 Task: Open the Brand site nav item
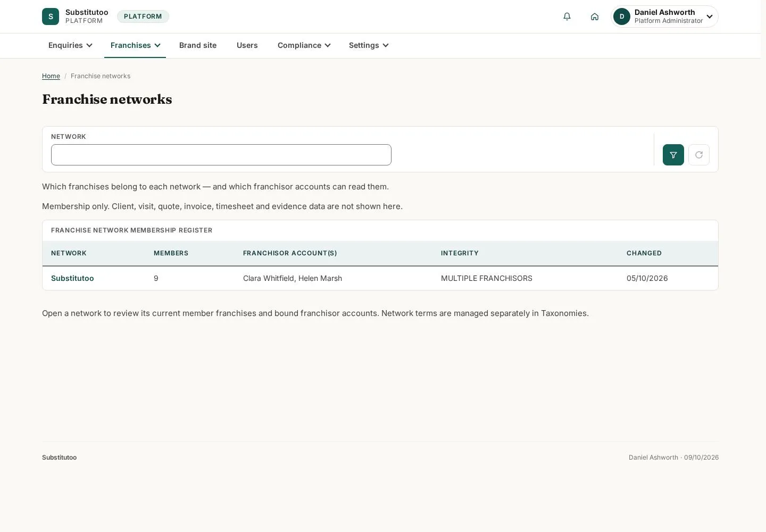[198, 45]
